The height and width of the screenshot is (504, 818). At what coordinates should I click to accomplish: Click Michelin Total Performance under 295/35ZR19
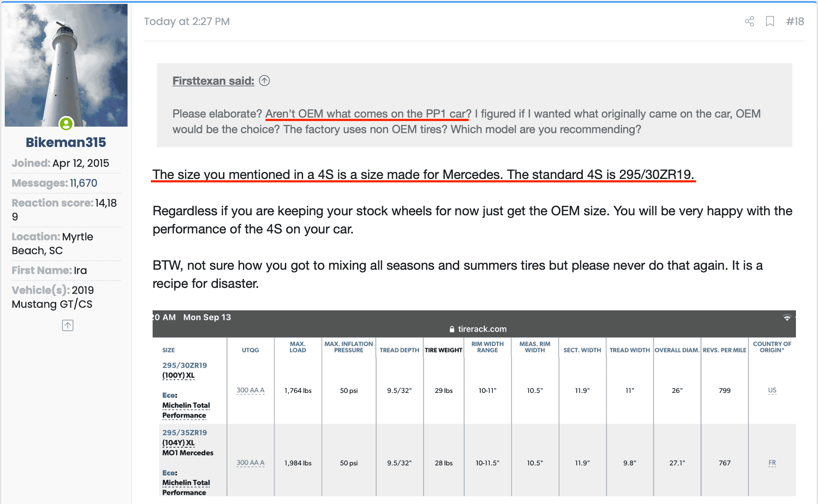[x=186, y=488]
